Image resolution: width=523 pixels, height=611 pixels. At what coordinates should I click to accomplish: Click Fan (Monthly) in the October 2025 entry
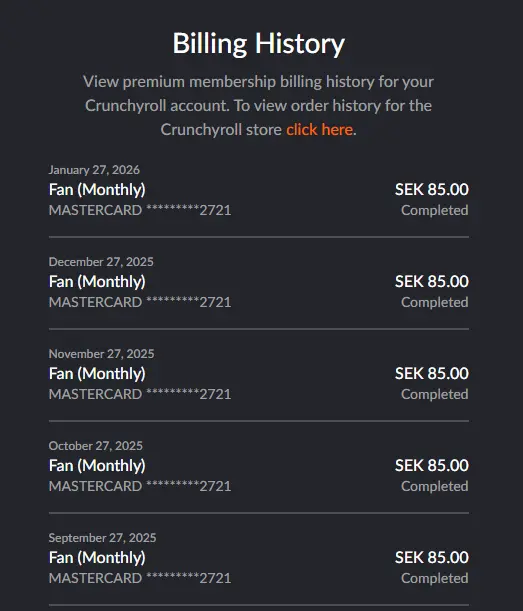point(97,466)
